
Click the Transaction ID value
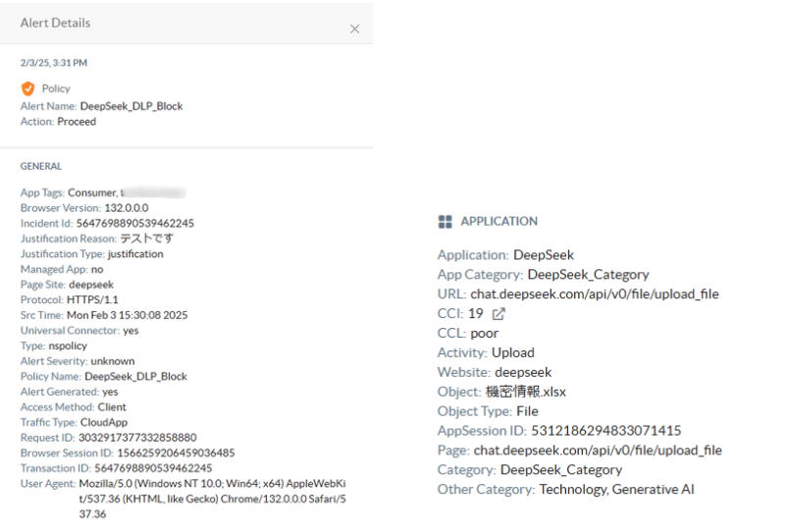point(147,468)
